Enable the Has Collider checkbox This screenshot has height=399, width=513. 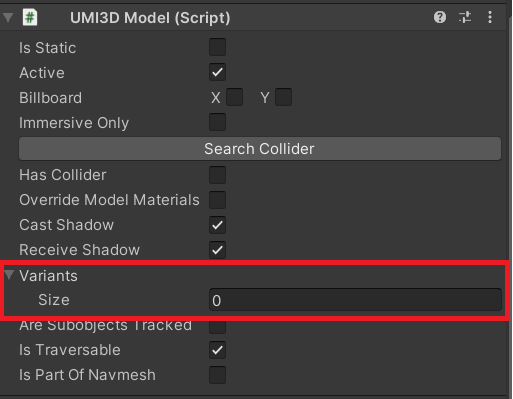coord(217,175)
